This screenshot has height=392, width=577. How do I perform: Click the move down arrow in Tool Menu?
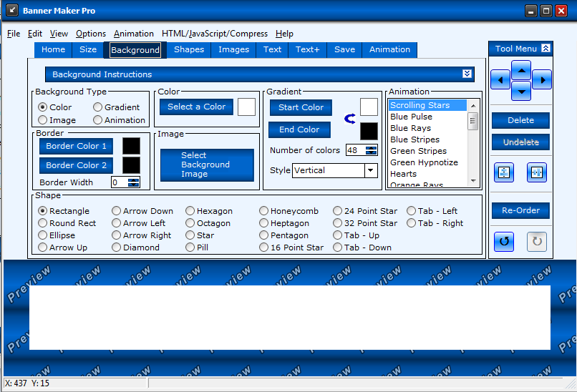521,91
